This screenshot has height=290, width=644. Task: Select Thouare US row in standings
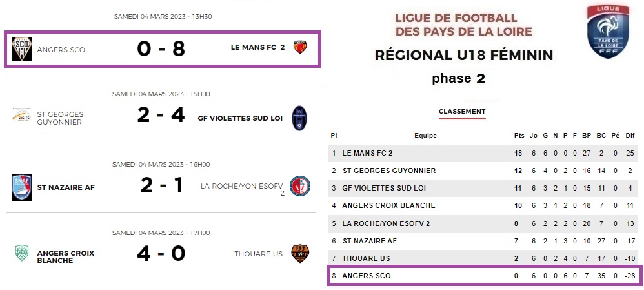pos(485,258)
